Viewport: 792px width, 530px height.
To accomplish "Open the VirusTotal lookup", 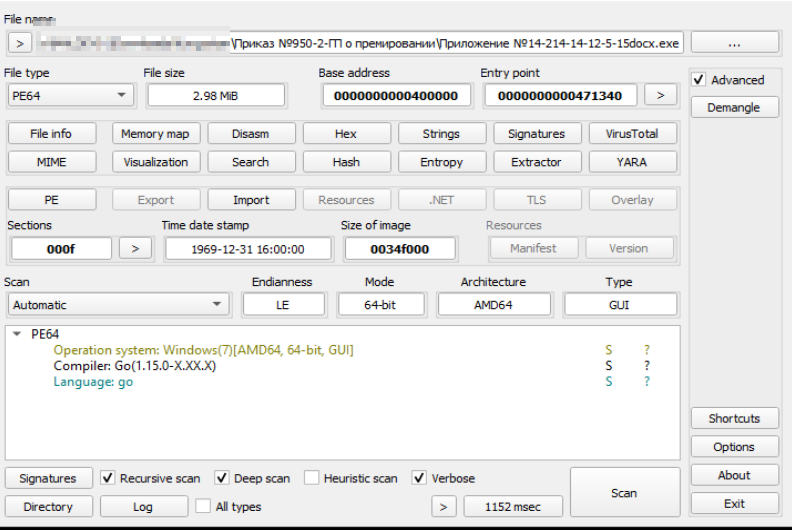I will [x=631, y=134].
